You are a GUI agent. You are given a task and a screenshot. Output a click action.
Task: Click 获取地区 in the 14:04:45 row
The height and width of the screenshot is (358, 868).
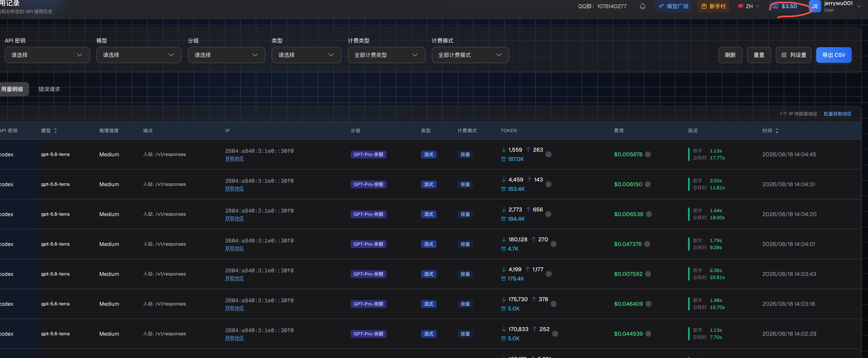[235, 159]
